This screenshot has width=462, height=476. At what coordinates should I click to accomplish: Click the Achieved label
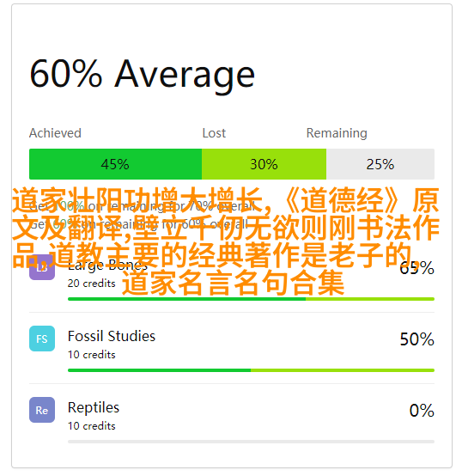(55, 133)
